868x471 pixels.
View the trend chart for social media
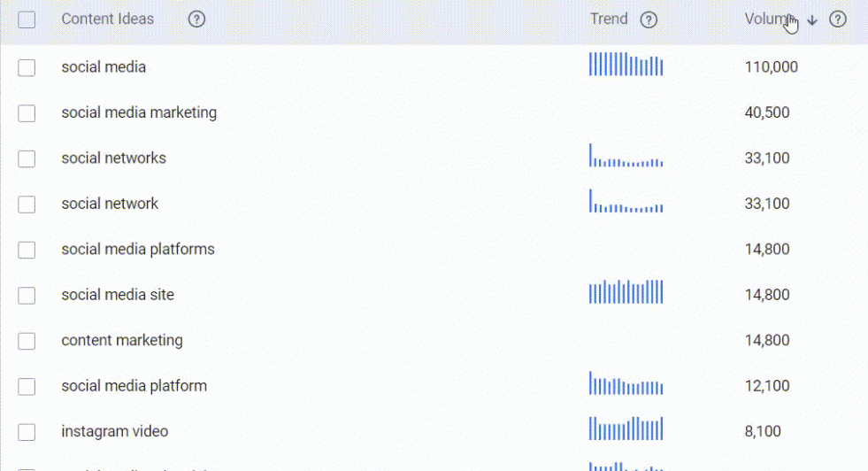click(626, 64)
